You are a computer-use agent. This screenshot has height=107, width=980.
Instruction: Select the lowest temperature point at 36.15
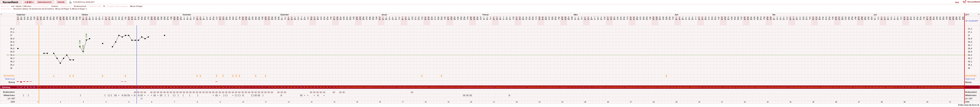click(x=60, y=63)
